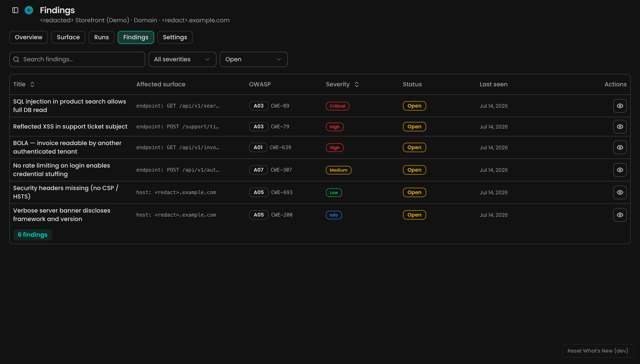Click the A07 OWASP tag
The image size is (640, 364).
click(x=259, y=170)
